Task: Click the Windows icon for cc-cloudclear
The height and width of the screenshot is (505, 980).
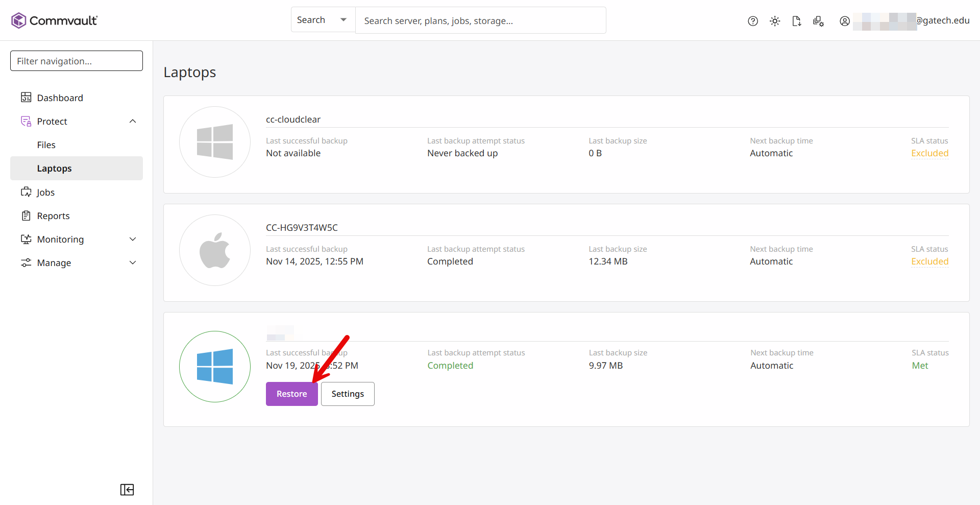Action: coord(215,142)
